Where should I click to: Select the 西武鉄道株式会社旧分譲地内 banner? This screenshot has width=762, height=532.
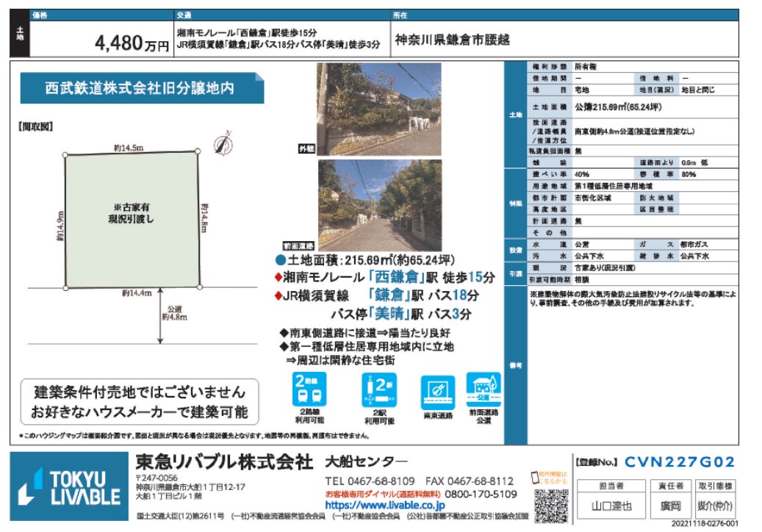pos(140,87)
